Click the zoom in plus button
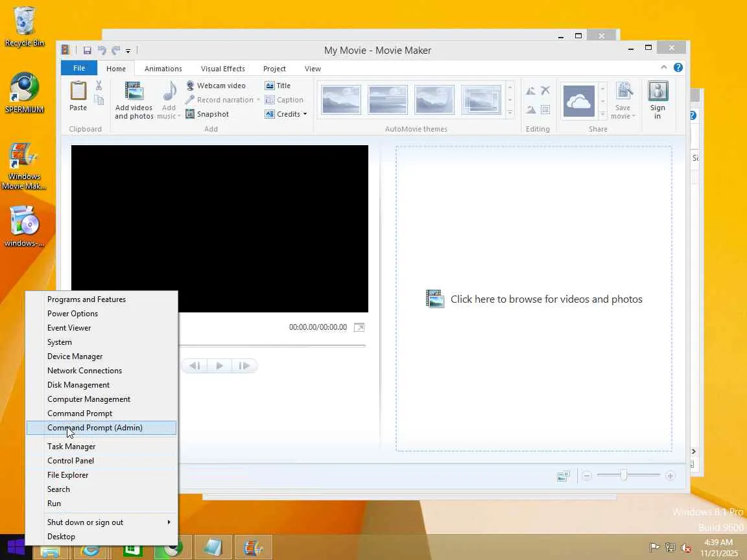747x560 pixels. [670, 475]
